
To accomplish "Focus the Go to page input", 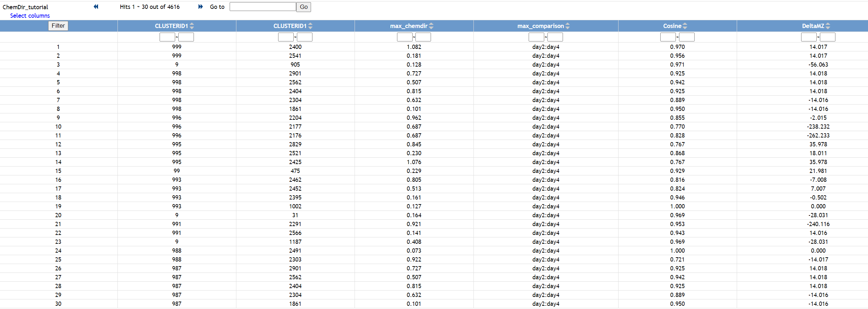I will (263, 7).
